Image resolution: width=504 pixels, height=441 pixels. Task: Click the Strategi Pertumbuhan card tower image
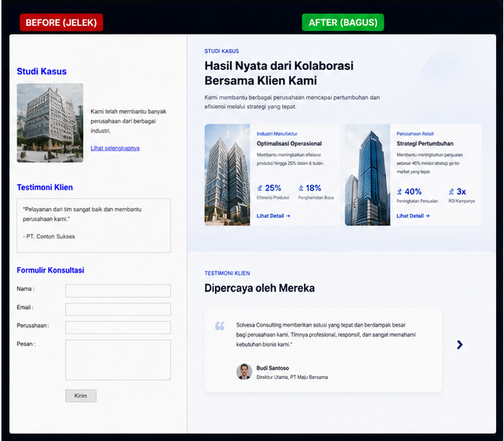367,175
